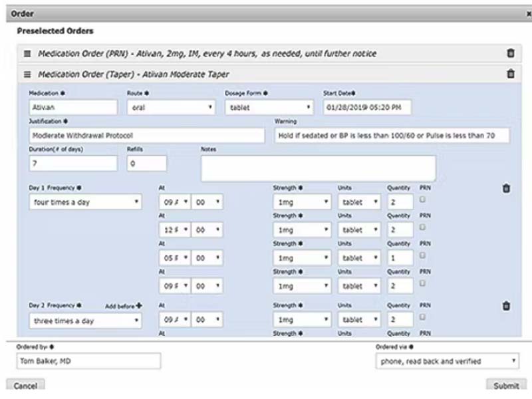Click hamburger icon of the Taper order

tap(28, 74)
